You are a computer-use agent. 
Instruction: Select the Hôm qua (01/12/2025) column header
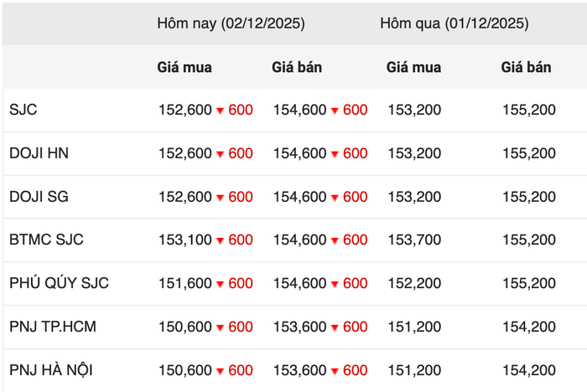455,23
